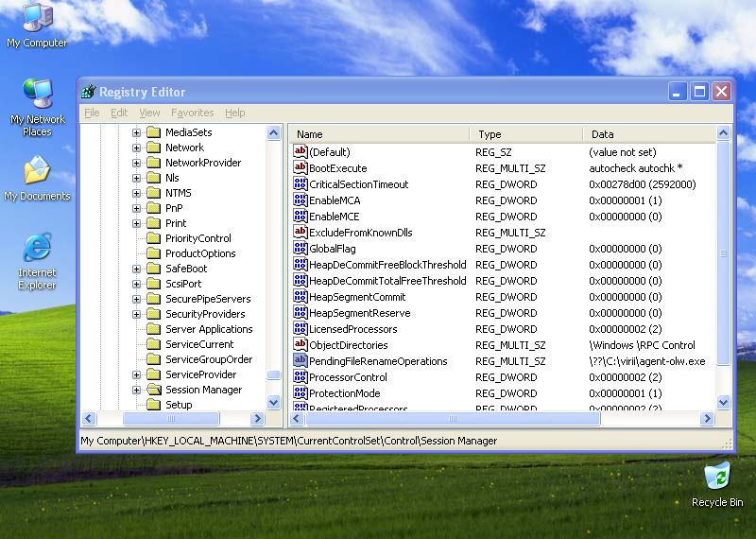The height and width of the screenshot is (539, 756).
Task: Sort values by Name column header
Action: [379, 134]
